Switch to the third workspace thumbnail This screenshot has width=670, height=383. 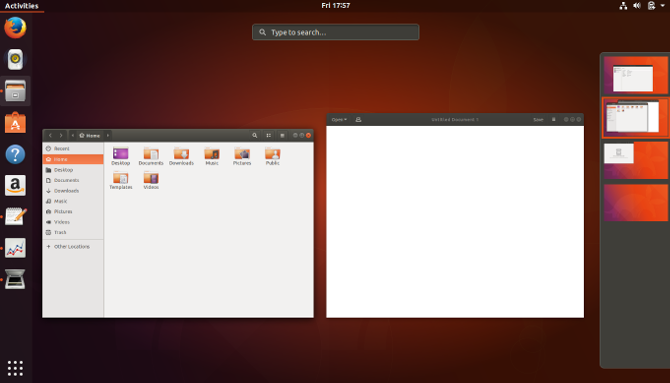point(636,160)
